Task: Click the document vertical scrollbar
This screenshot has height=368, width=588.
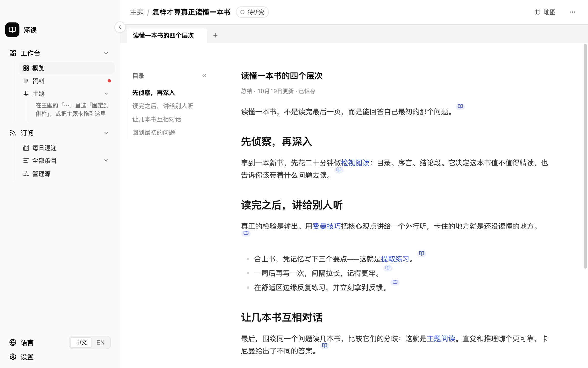Action: [x=585, y=156]
